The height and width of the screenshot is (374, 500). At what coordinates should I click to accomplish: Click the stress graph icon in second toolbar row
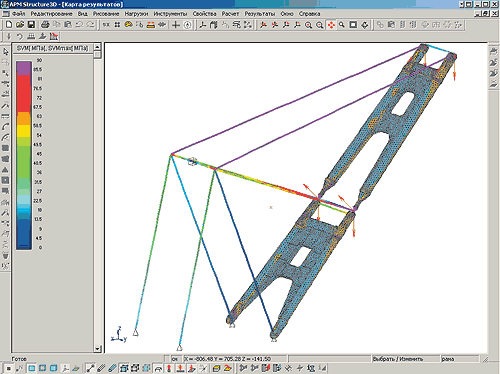(x=54, y=36)
